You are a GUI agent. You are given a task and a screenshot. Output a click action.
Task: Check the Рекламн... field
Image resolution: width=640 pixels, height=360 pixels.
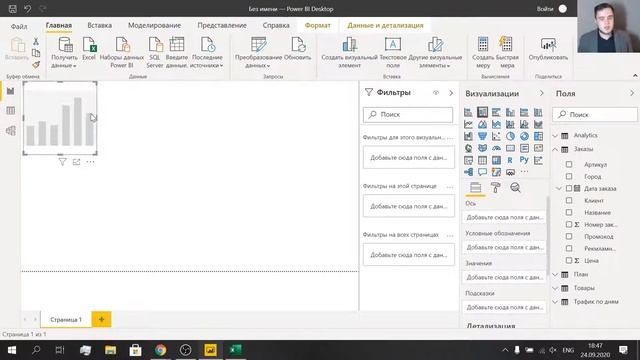(569, 248)
